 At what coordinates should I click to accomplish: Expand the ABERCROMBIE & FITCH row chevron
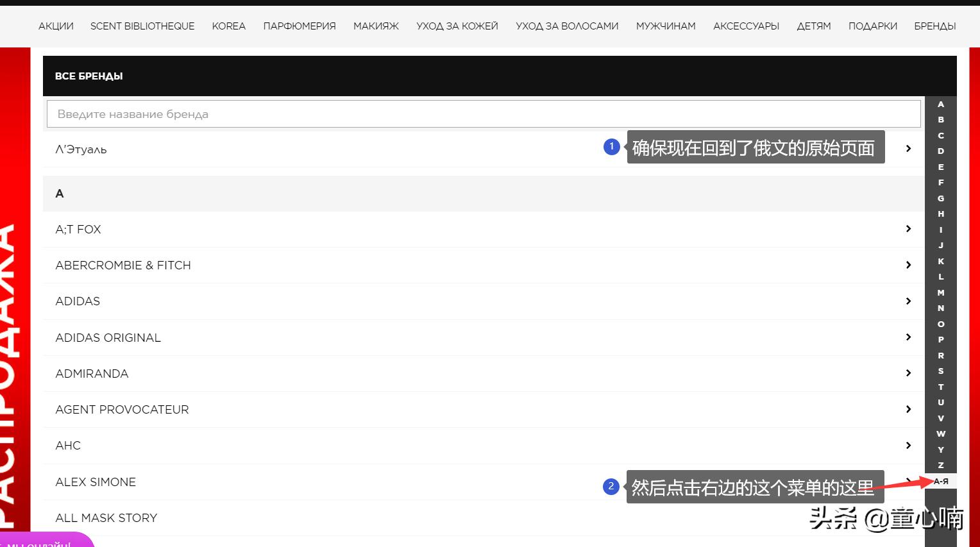point(908,265)
